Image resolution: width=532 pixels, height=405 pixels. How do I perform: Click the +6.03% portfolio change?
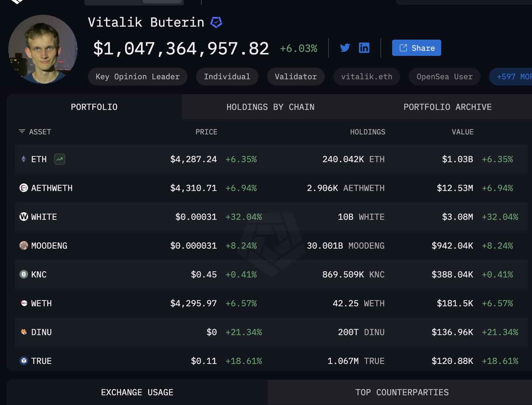coord(299,48)
